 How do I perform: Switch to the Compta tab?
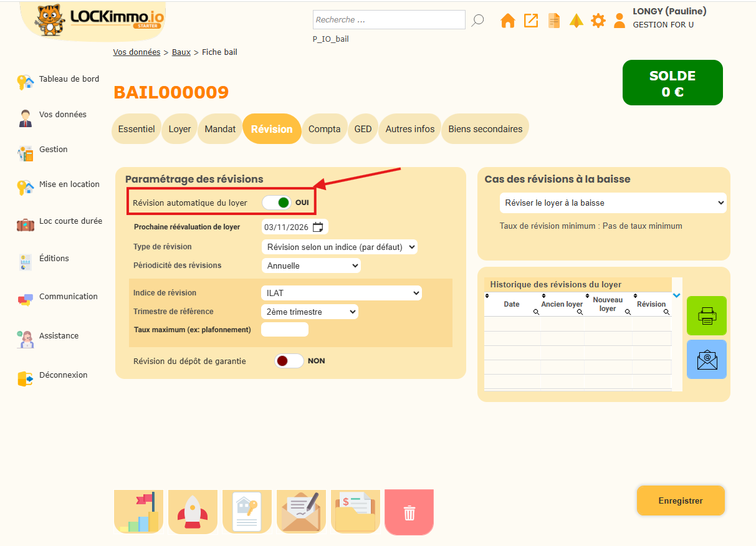[324, 129]
